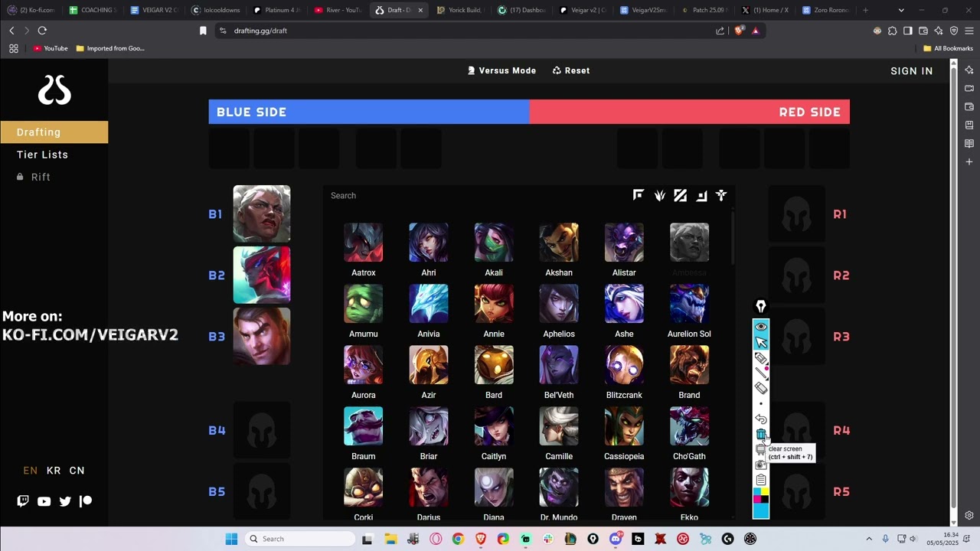The width and height of the screenshot is (980, 551).
Task: Toggle annotation visibility with the eye icon
Action: tap(761, 327)
